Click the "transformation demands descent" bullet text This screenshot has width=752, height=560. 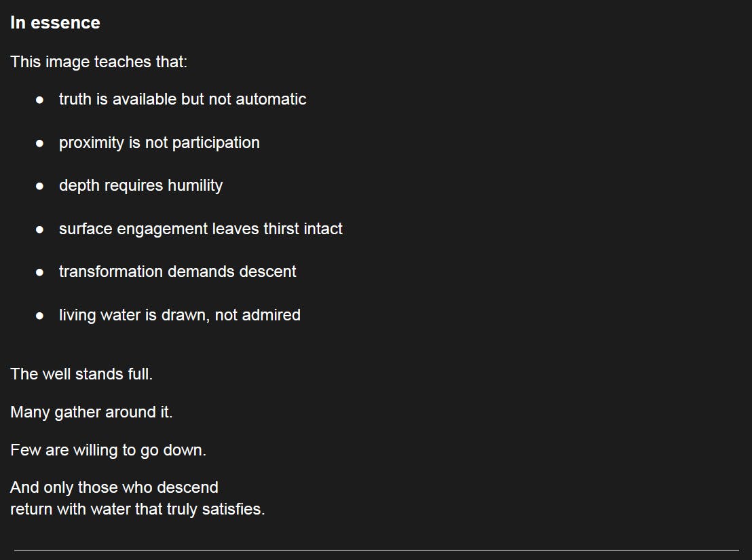[x=177, y=272]
